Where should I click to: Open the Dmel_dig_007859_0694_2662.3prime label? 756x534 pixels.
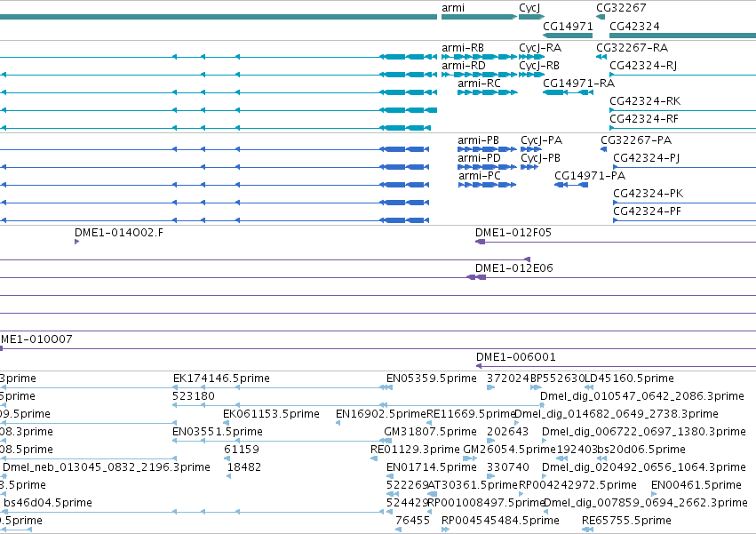(646, 503)
